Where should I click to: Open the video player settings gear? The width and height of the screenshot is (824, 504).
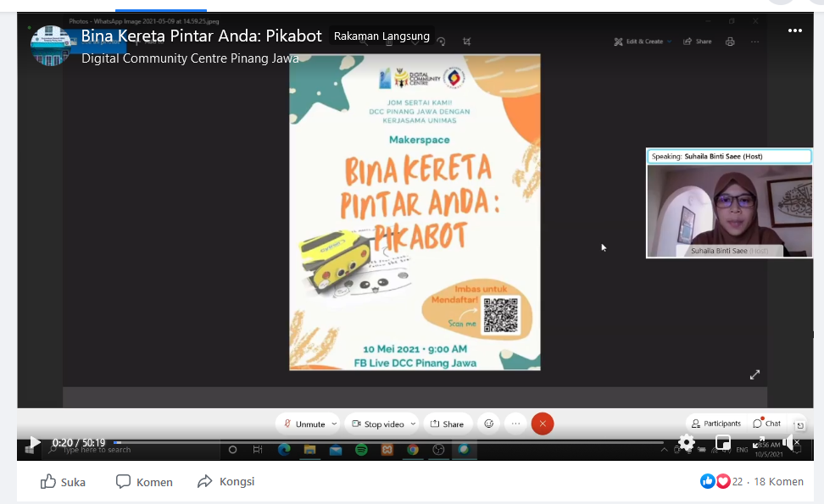click(x=687, y=442)
